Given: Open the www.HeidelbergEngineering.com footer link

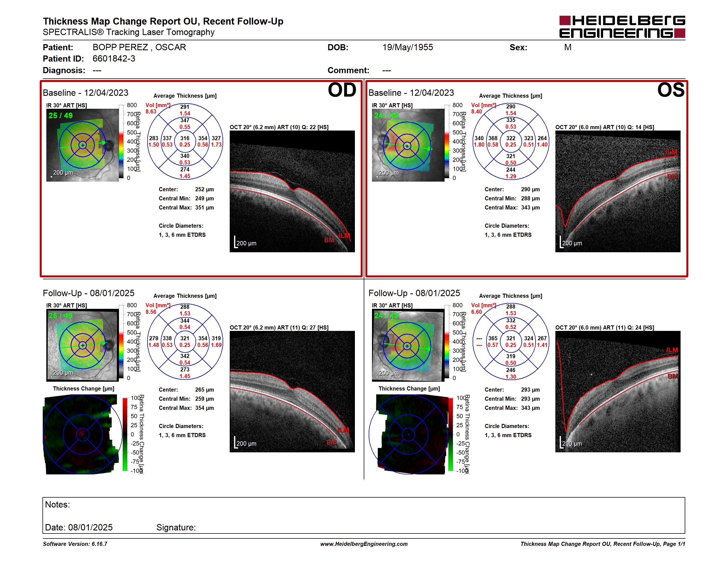Looking at the screenshot, I should click(x=364, y=544).
